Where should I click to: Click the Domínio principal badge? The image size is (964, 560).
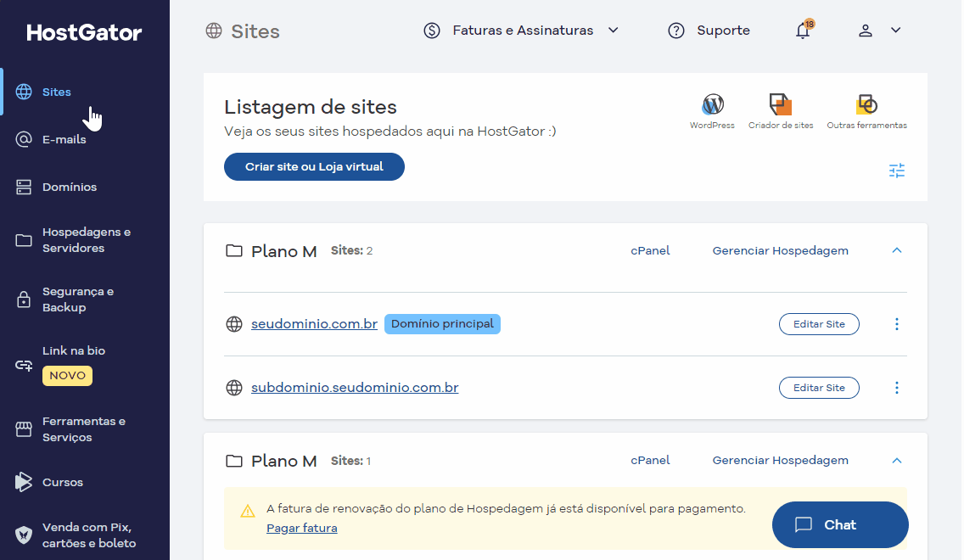(x=442, y=324)
